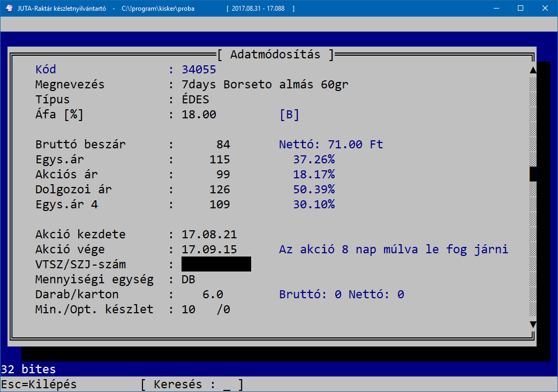Click the Egys.ár 4 value 109
Viewport: 558px width, 392px height.
click(220, 205)
